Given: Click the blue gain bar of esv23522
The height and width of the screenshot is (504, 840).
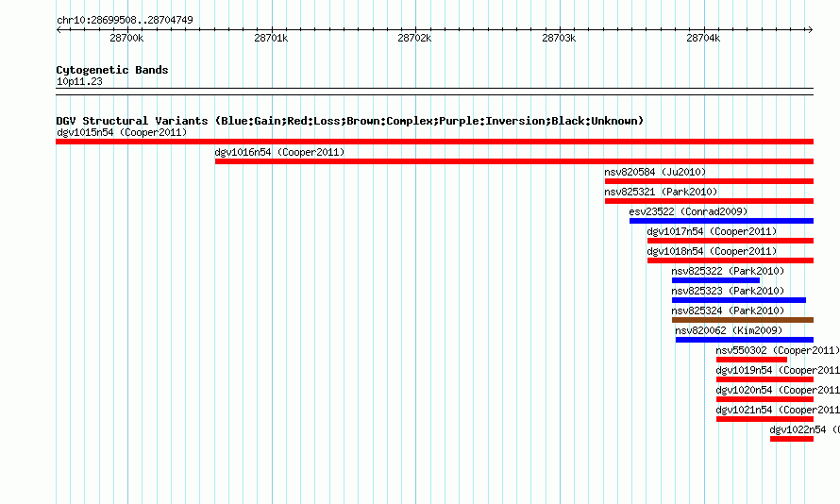Looking at the screenshot, I should tap(722, 221).
